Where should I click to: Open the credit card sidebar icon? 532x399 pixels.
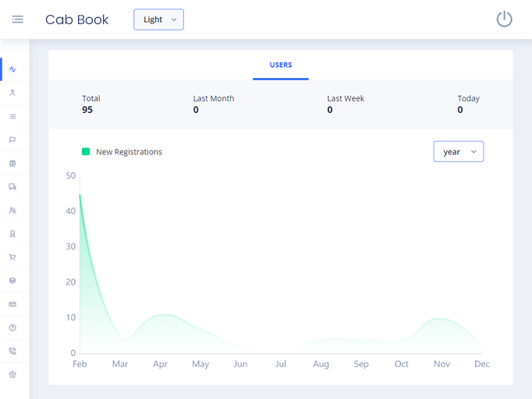[x=12, y=304]
